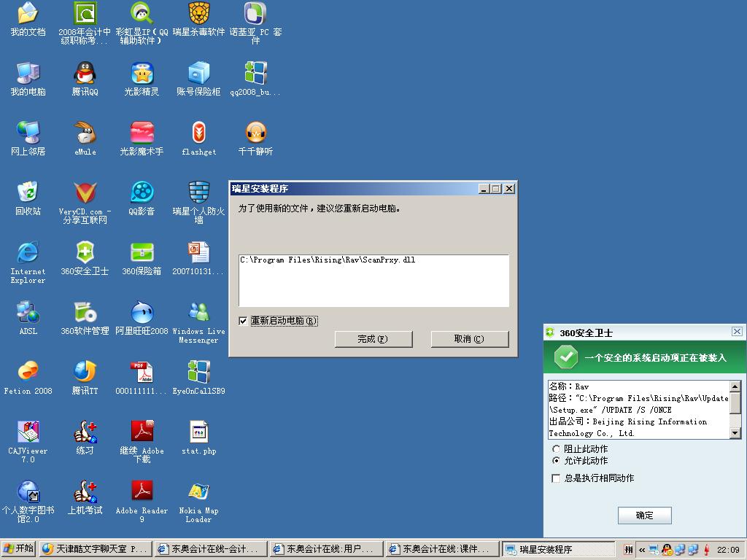Toggle the 重新启动电脑 checkbox
Viewport: 747px width, 560px height.
pyautogui.click(x=243, y=321)
